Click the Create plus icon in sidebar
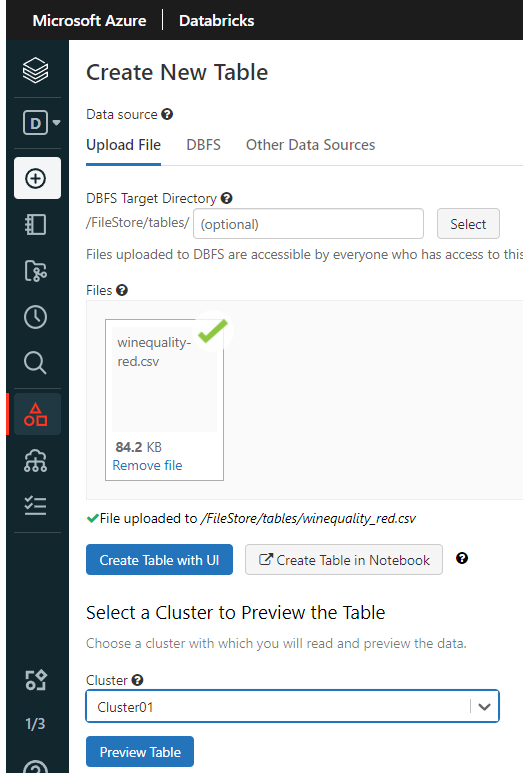The height and width of the screenshot is (773, 523). click(37, 178)
